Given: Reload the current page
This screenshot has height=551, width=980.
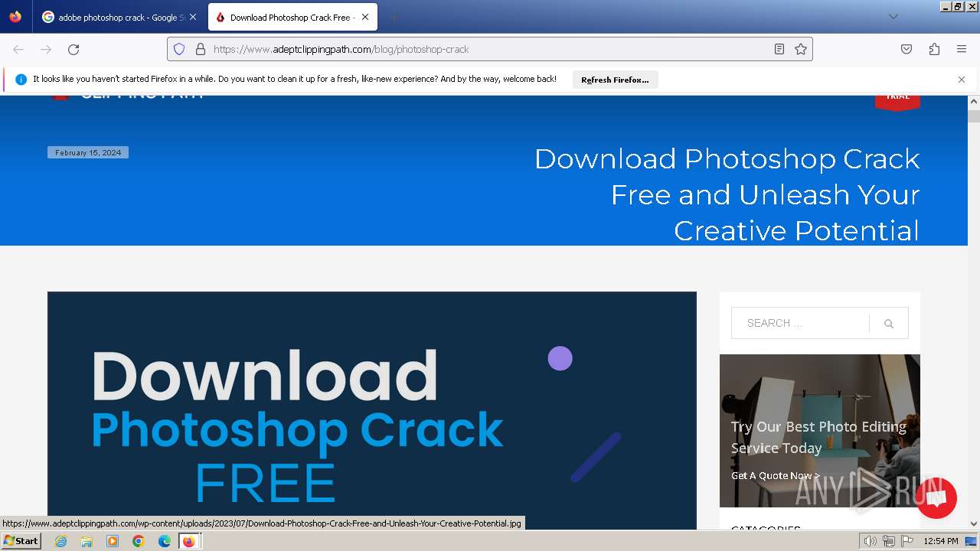Looking at the screenshot, I should [73, 49].
